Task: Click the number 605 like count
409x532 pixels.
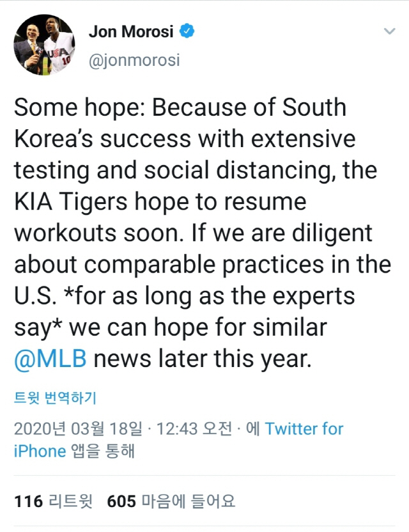Action: point(121,502)
